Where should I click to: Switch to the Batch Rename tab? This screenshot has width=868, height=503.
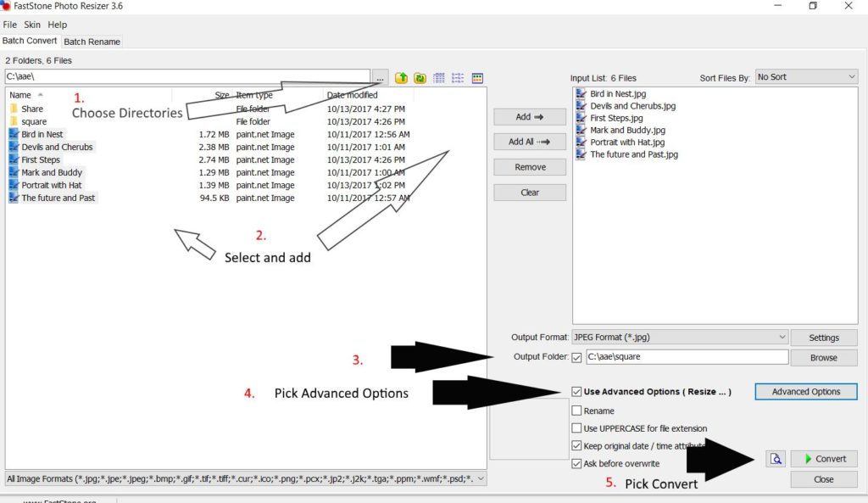(x=92, y=42)
